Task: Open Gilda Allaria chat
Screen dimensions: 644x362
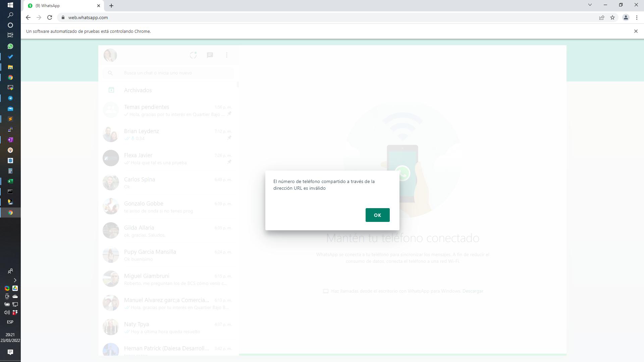Action: pyautogui.click(x=168, y=231)
